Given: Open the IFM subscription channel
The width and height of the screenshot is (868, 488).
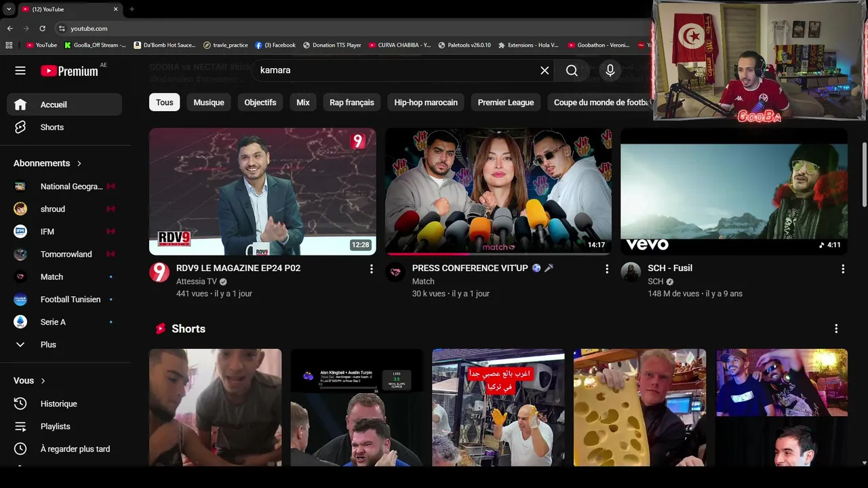Looking at the screenshot, I should pyautogui.click(x=64, y=232).
